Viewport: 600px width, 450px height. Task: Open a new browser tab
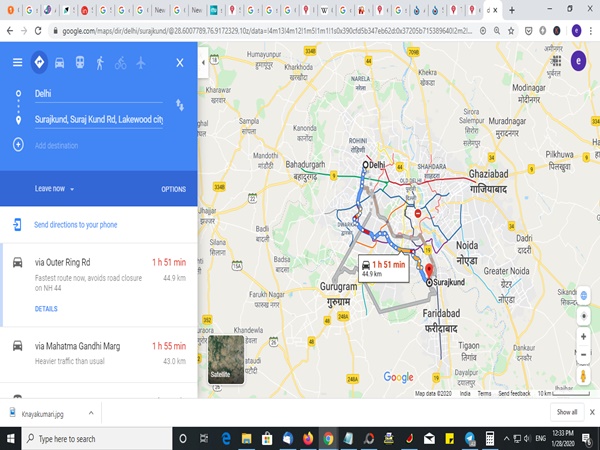[x=512, y=10]
